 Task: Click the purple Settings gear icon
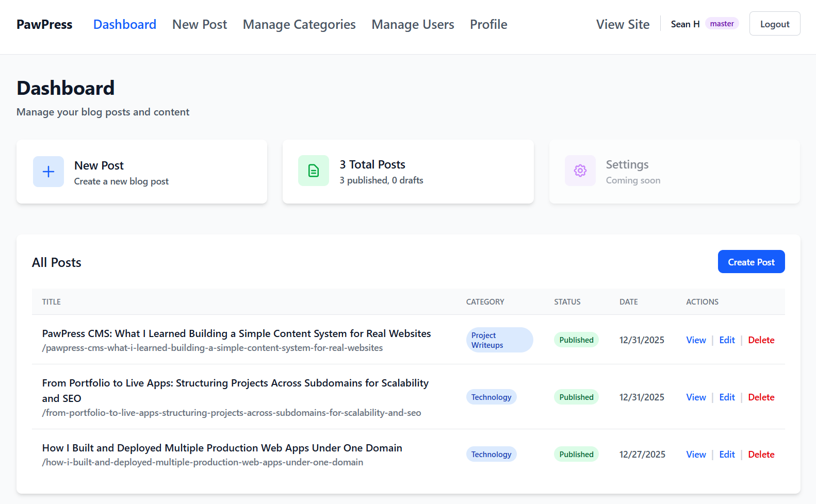click(580, 171)
